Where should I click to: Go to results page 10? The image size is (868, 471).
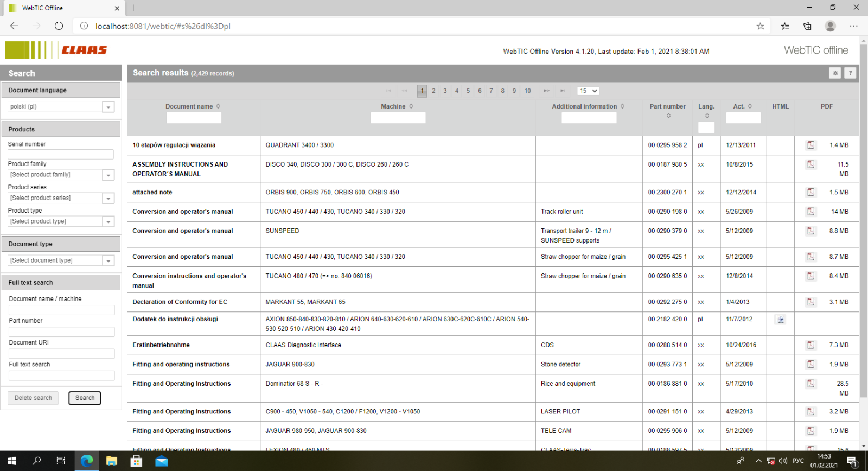coord(528,91)
